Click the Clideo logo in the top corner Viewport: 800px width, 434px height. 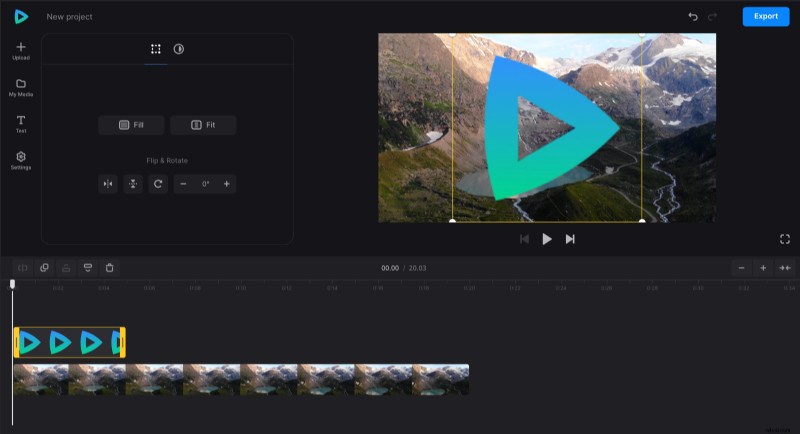click(21, 17)
